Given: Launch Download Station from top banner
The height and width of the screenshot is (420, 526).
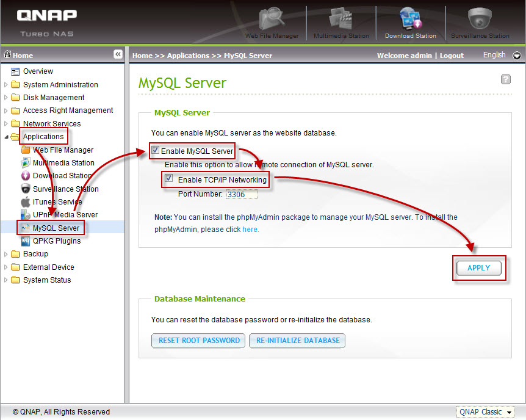Looking at the screenshot, I should (411, 23).
